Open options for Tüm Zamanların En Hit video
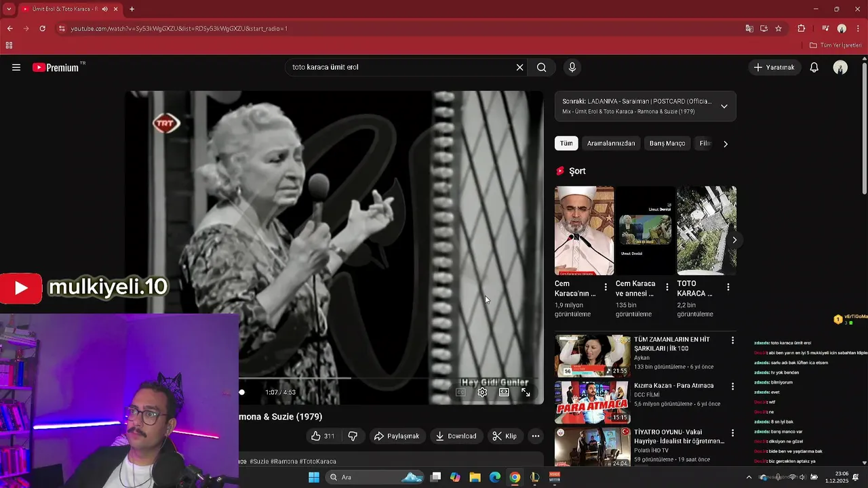The image size is (868, 488). 732,340
